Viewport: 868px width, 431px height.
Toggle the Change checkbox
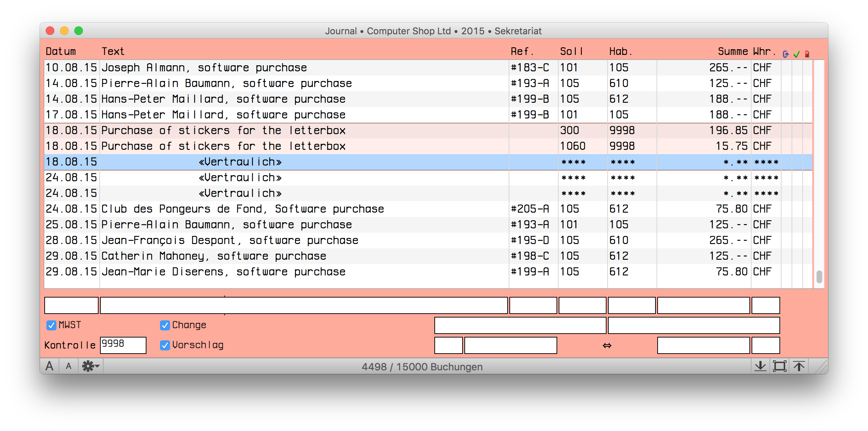pyautogui.click(x=165, y=325)
